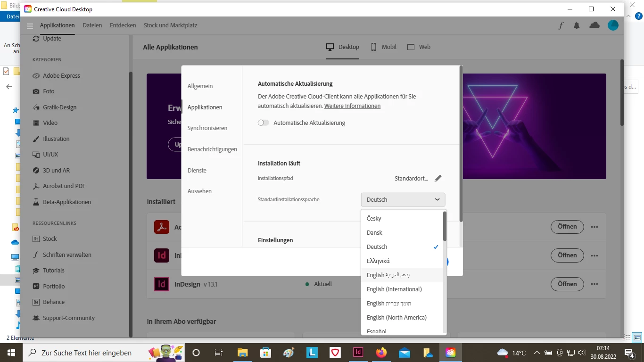Image resolution: width=644 pixels, height=362 pixels.
Task: Open the fonts icon in top bar
Action: [x=561, y=25]
